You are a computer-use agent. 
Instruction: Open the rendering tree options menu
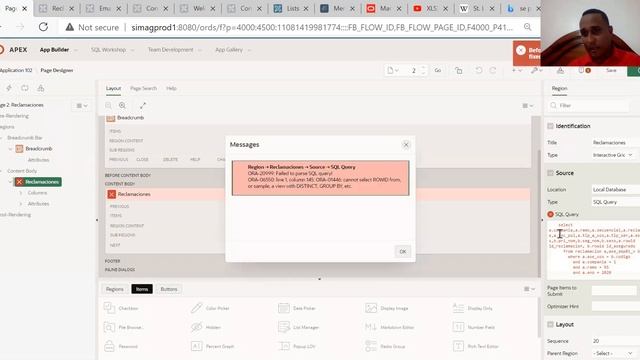click(82, 106)
